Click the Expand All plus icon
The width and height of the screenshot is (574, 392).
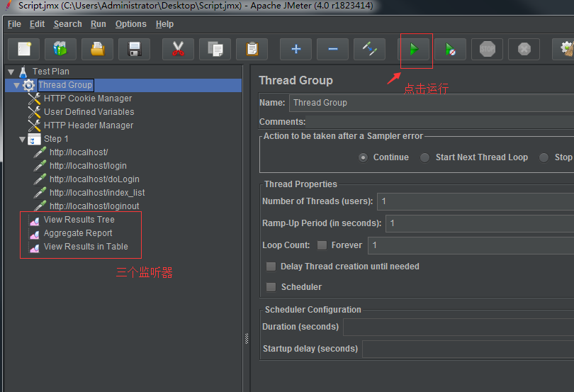pos(296,49)
